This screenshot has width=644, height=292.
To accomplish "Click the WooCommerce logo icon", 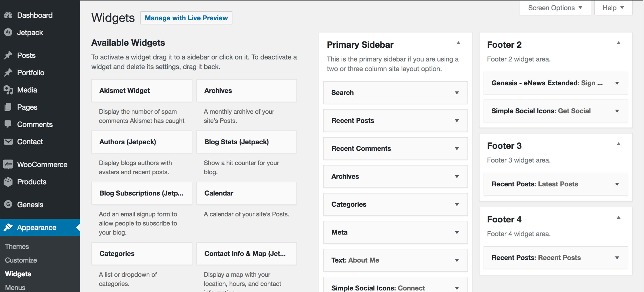I will click(8, 164).
